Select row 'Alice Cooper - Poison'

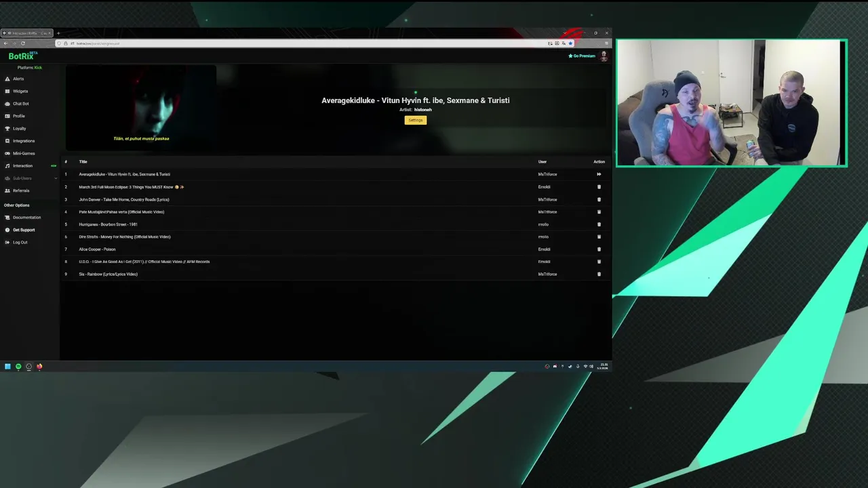tap(336, 249)
